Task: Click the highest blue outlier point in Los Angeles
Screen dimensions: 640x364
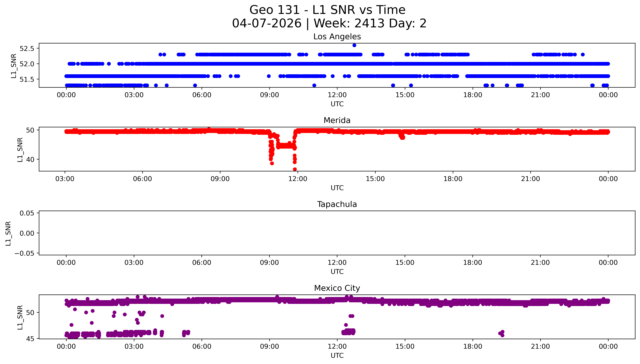Action: [354, 45]
